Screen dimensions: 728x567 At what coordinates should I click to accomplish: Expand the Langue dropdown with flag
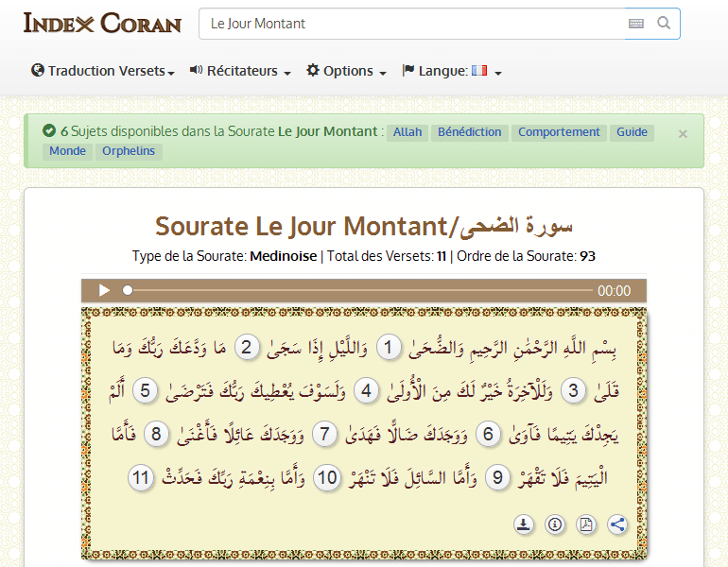(452, 71)
